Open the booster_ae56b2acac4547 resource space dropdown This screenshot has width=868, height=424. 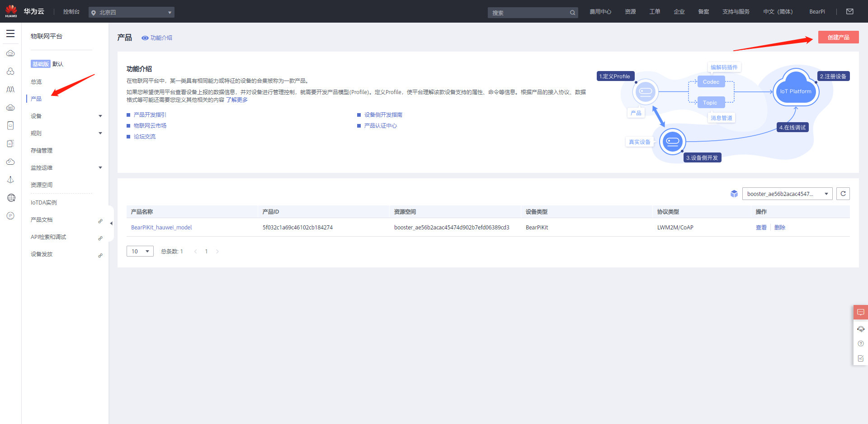coord(787,194)
